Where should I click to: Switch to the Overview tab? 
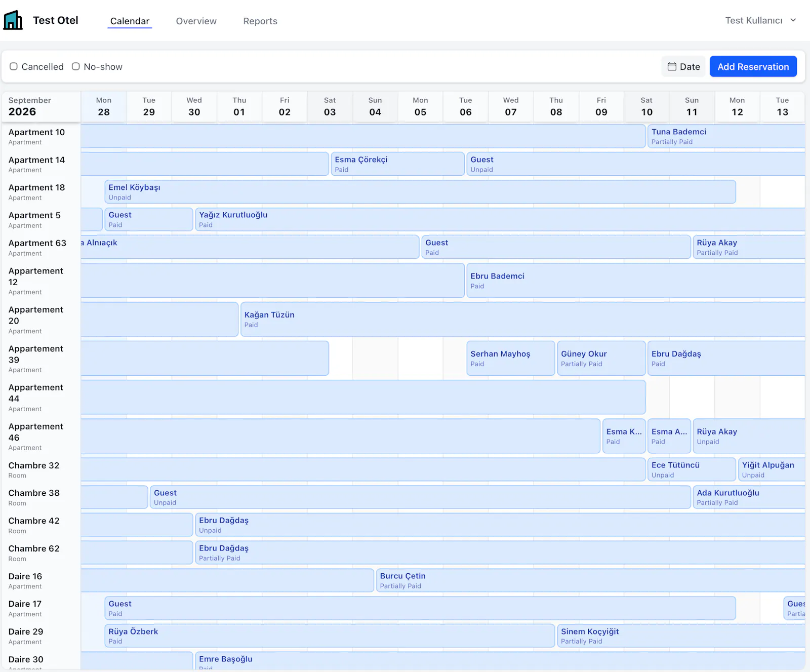pos(196,21)
